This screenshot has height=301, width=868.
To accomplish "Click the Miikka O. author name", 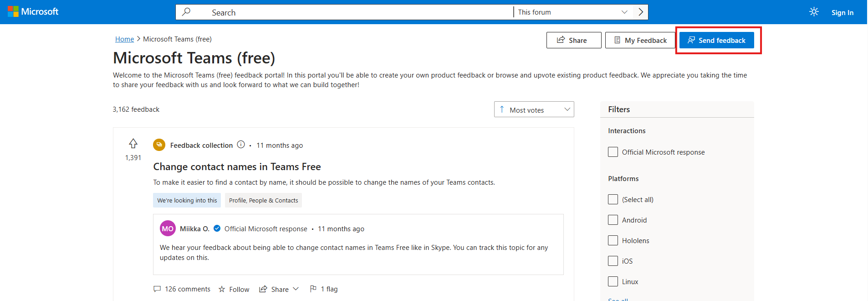I will tap(194, 228).
